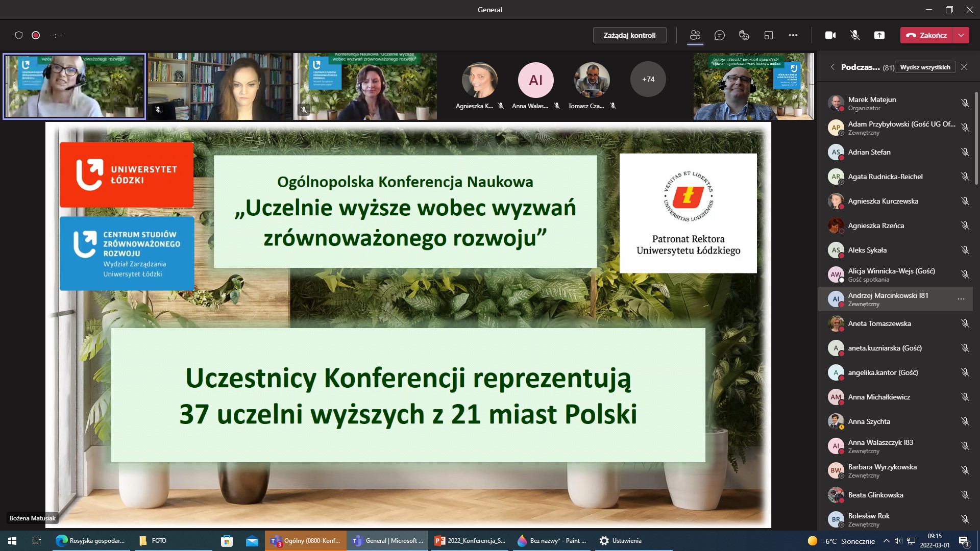Open the share content tray
The width and height of the screenshot is (980, 551).
[x=879, y=35]
